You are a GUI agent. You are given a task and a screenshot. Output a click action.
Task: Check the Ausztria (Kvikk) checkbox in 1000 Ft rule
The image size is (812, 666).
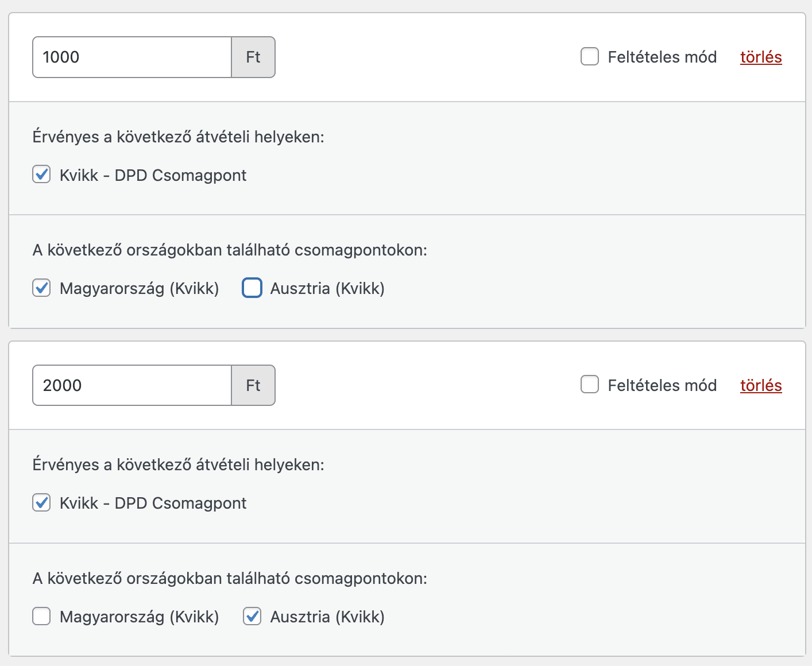pos(252,288)
